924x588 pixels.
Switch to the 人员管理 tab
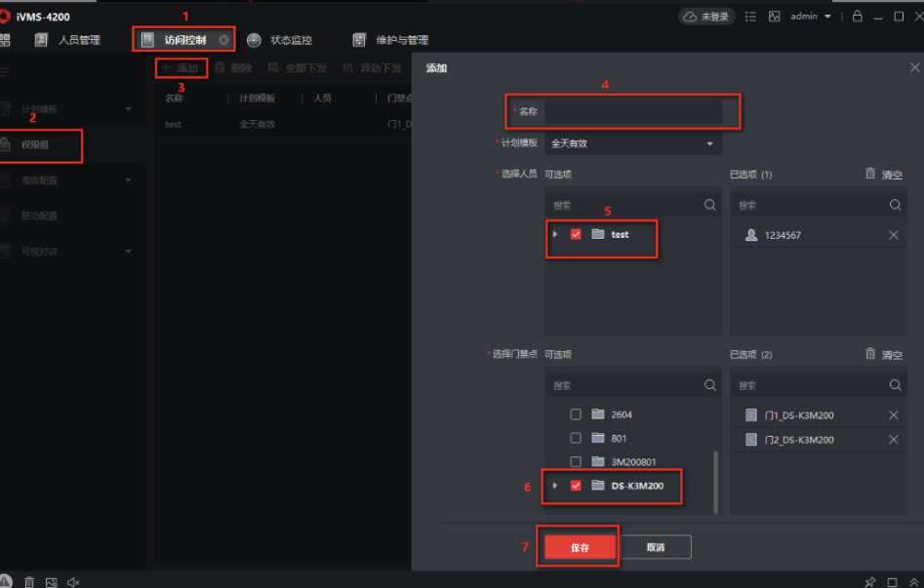pos(68,40)
